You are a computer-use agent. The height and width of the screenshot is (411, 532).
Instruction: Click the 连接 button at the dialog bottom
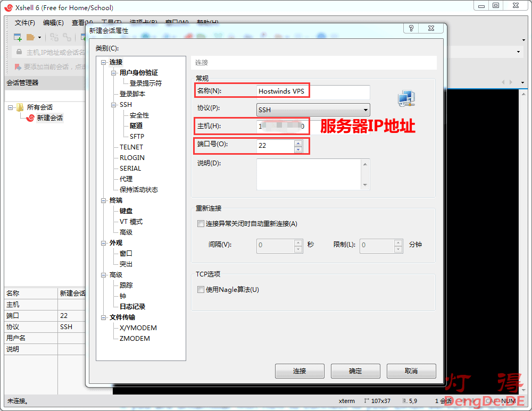click(x=300, y=371)
